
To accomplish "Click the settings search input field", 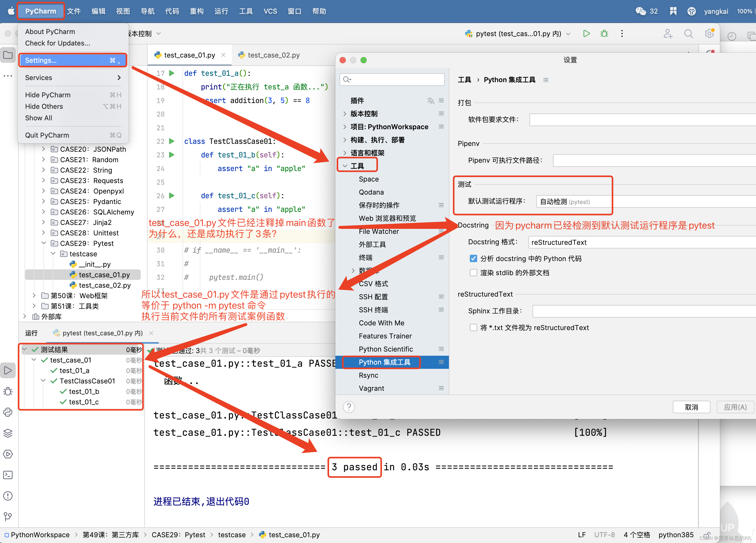I will coord(395,79).
